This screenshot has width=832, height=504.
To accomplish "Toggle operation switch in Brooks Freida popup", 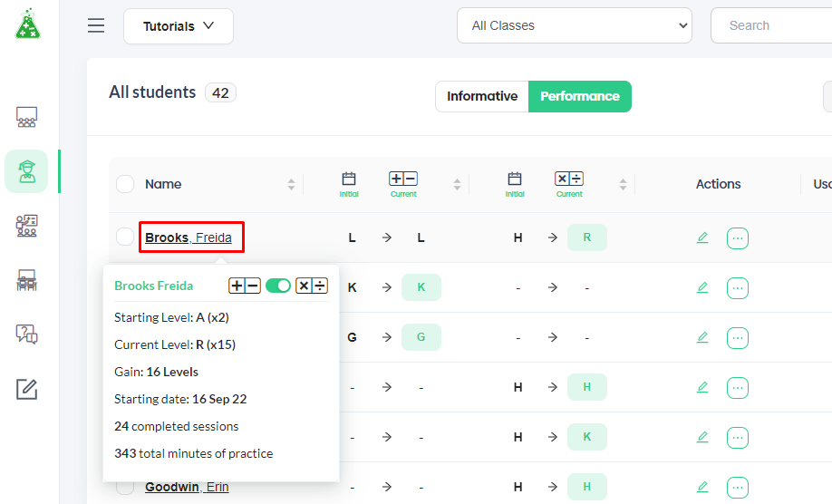I will [278, 286].
